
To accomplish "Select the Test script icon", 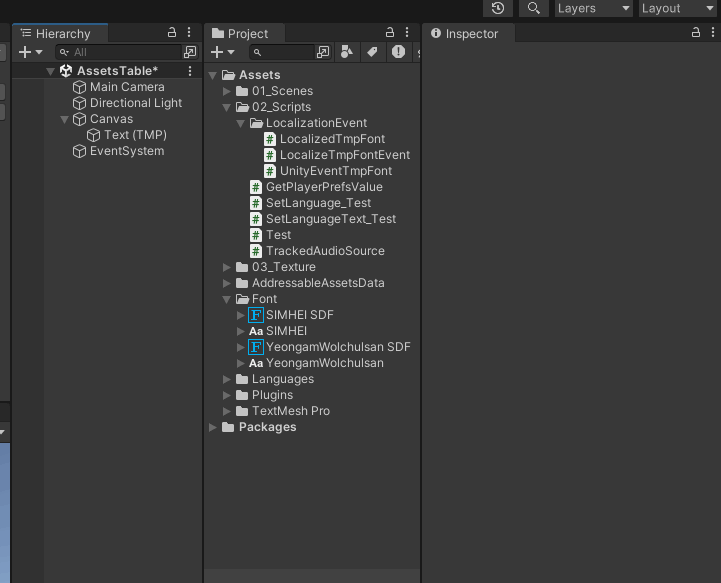I will click(x=256, y=235).
